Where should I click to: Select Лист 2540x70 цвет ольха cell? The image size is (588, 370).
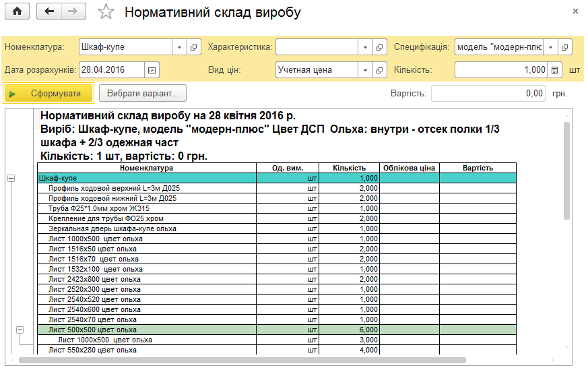(147, 320)
